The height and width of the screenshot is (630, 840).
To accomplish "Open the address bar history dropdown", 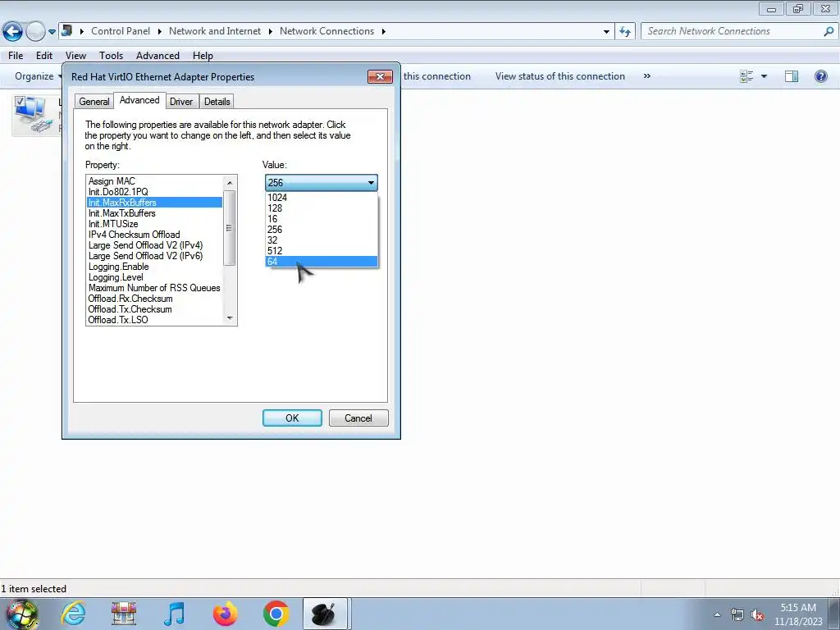I will [x=606, y=32].
